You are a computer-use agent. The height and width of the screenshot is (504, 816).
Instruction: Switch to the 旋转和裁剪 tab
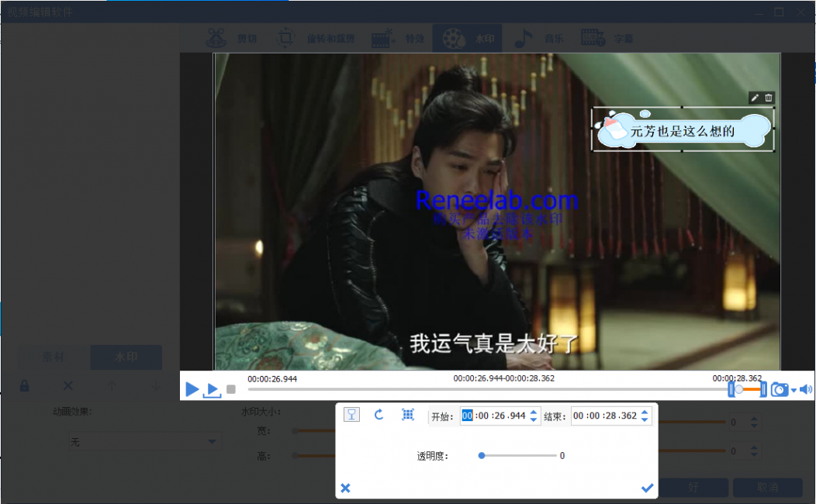click(x=315, y=39)
